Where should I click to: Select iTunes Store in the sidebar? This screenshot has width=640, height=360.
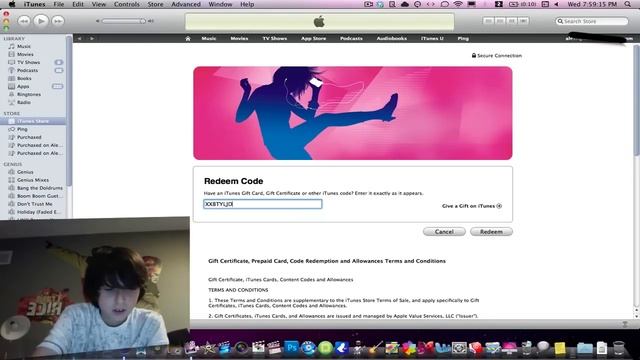coord(33,121)
